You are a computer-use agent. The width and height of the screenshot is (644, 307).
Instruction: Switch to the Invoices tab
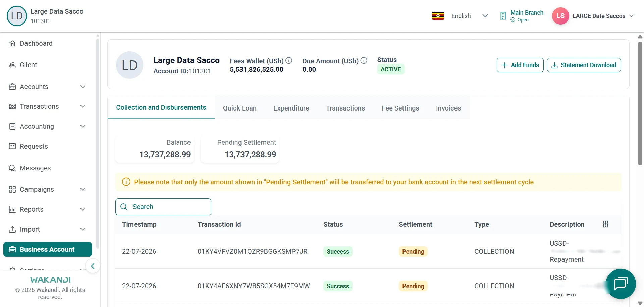[x=448, y=108]
